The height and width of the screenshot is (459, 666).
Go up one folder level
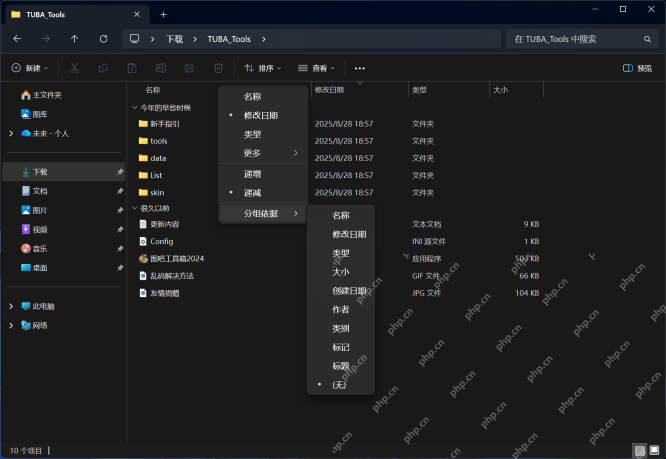click(x=74, y=39)
